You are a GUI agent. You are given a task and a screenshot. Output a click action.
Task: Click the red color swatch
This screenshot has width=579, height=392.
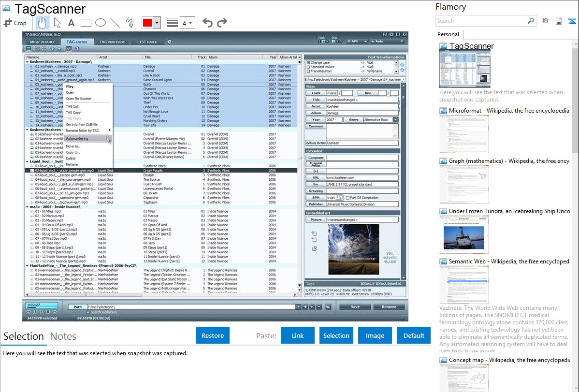(147, 23)
